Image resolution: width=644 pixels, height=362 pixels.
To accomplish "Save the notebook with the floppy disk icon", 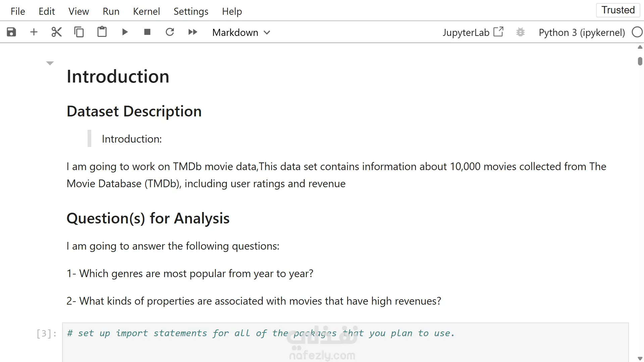I will (11, 32).
